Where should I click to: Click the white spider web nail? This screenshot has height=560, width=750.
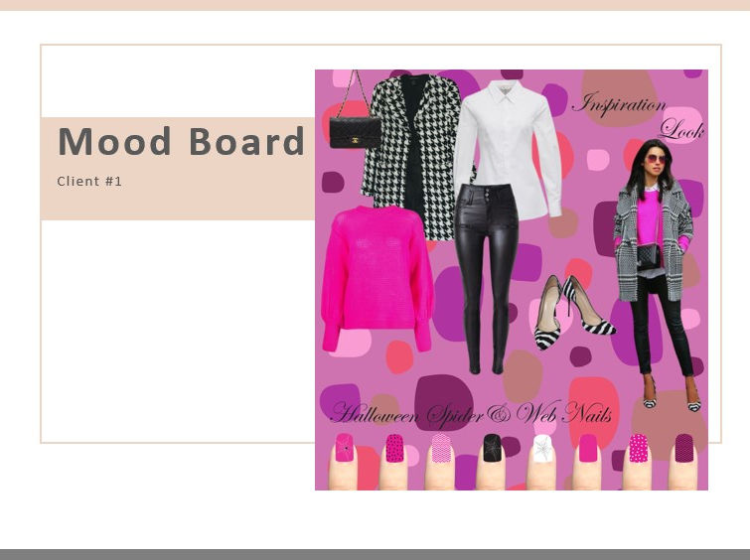[x=542, y=449]
